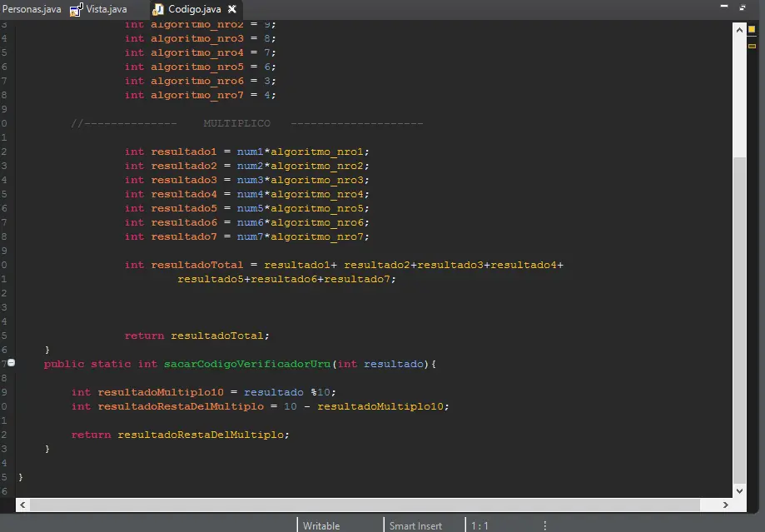765x532 pixels.
Task: Click the MULTIPLICO comment line
Action: click(x=247, y=123)
